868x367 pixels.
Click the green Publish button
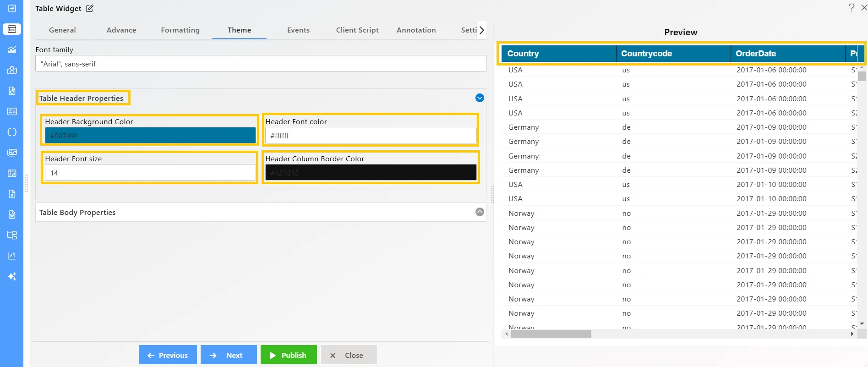tap(289, 355)
